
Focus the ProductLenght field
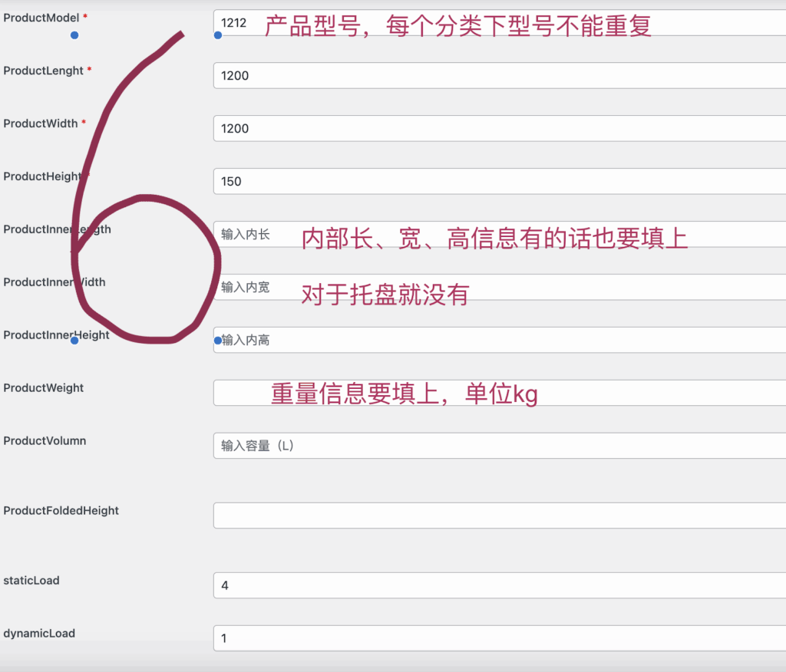click(499, 75)
